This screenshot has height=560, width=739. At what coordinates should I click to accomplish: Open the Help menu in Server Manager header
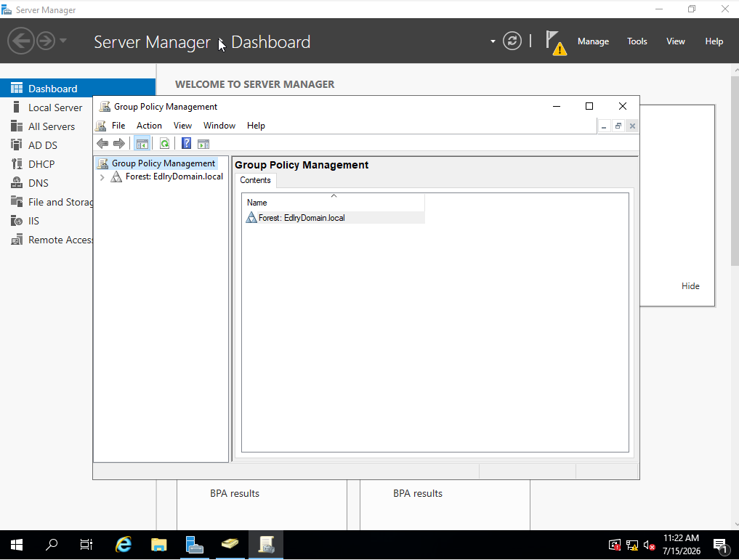714,41
